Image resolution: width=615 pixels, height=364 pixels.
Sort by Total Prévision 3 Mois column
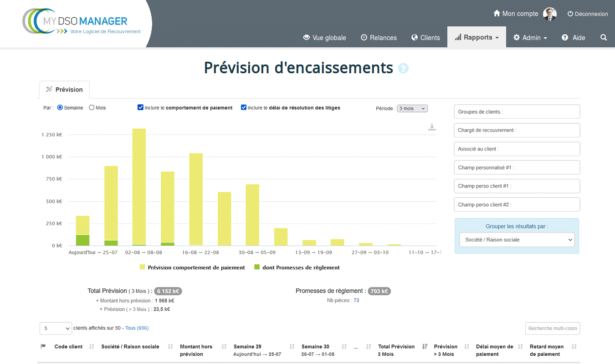point(425,347)
